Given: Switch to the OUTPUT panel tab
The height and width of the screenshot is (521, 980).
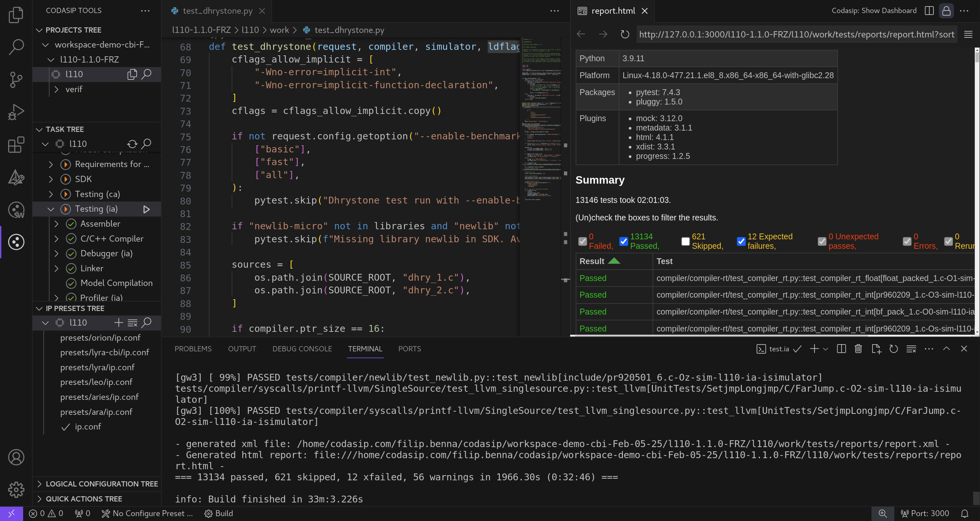Looking at the screenshot, I should (242, 349).
